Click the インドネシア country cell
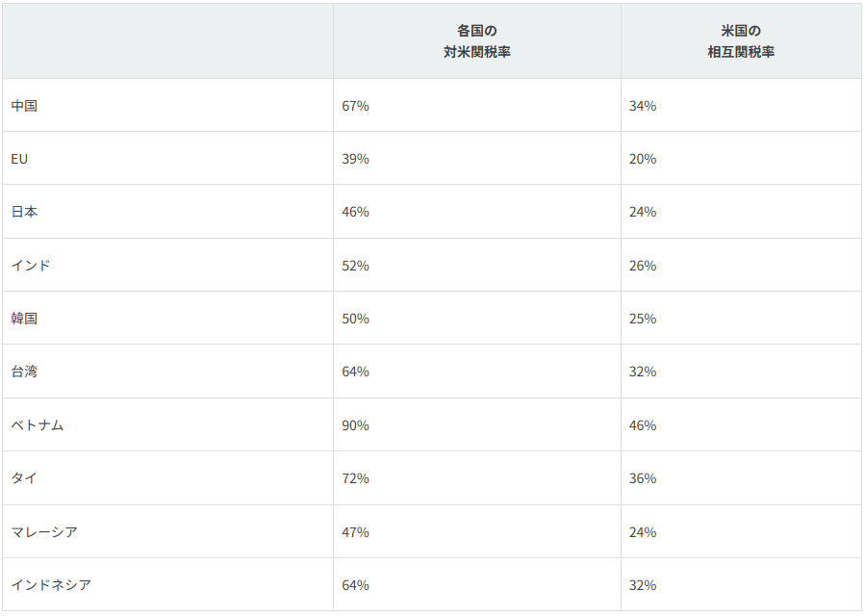865x616 pixels. click(51, 585)
